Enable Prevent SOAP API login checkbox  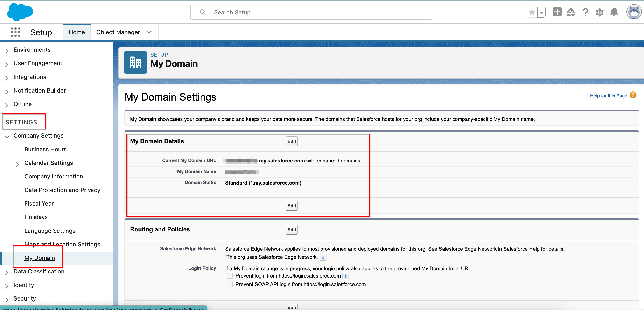click(x=230, y=284)
